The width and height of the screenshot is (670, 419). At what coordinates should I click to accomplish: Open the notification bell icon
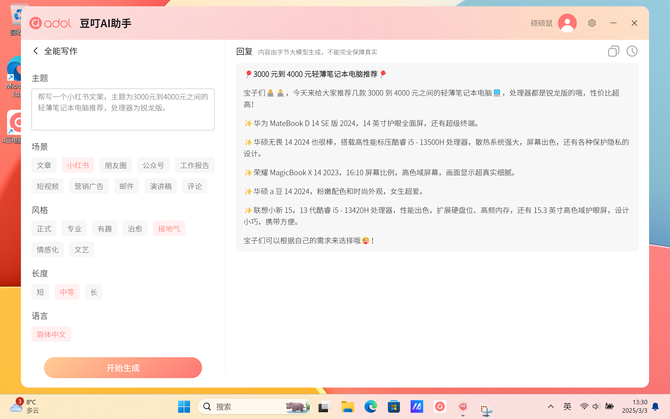655,407
